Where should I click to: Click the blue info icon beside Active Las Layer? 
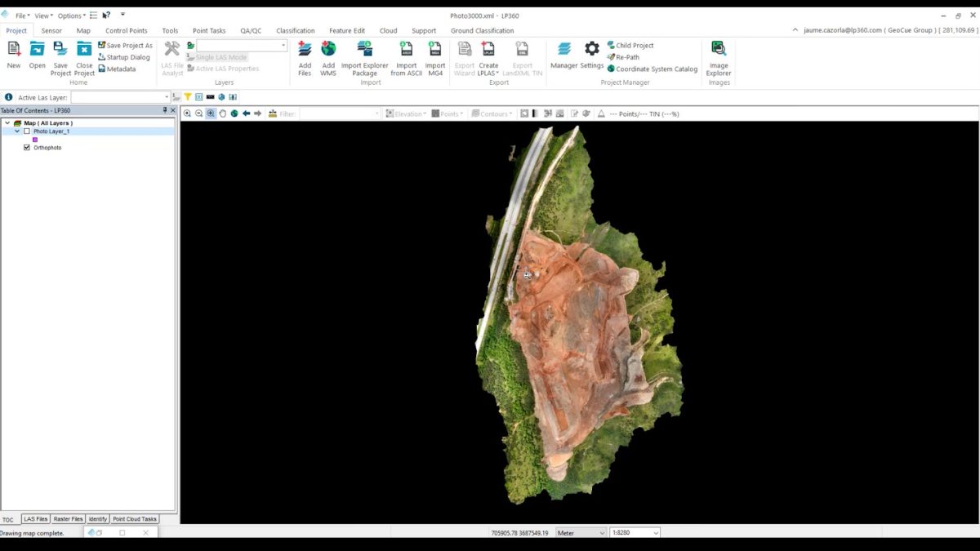point(8,97)
